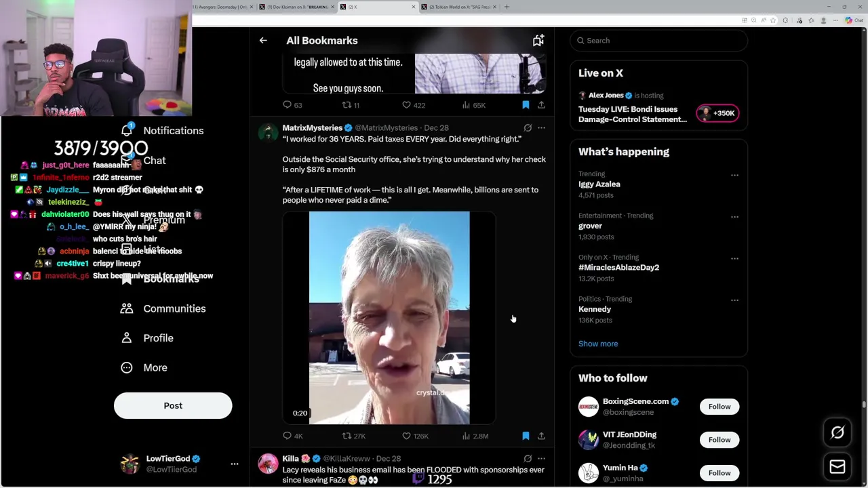
Task: View analytics of the 2.8M views post
Action: pyautogui.click(x=475, y=436)
